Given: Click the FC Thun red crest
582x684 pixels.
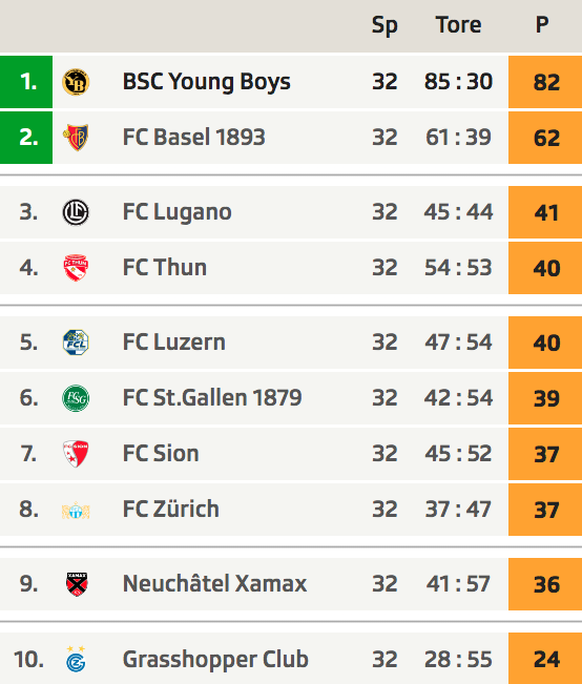Looking at the screenshot, I should 76,268.
